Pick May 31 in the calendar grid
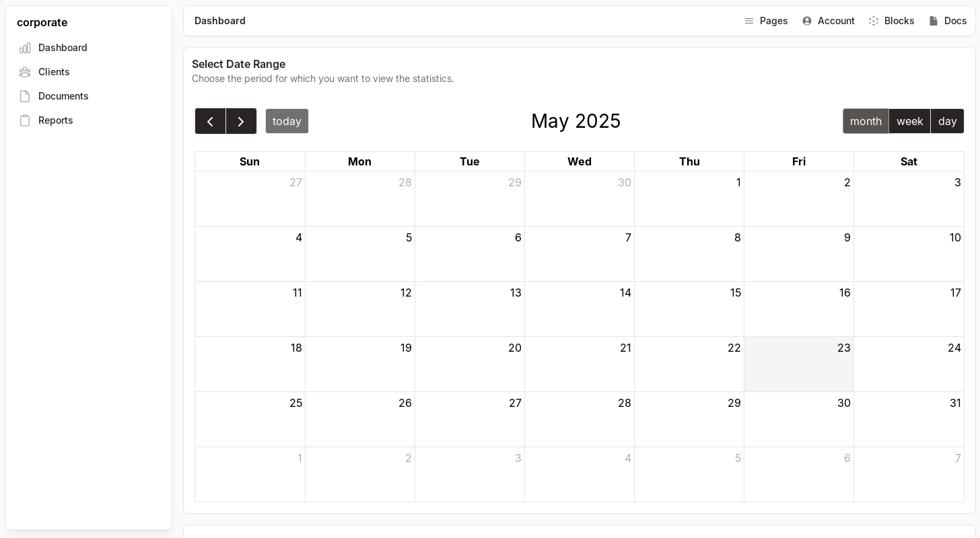980x538 pixels. pos(909,419)
